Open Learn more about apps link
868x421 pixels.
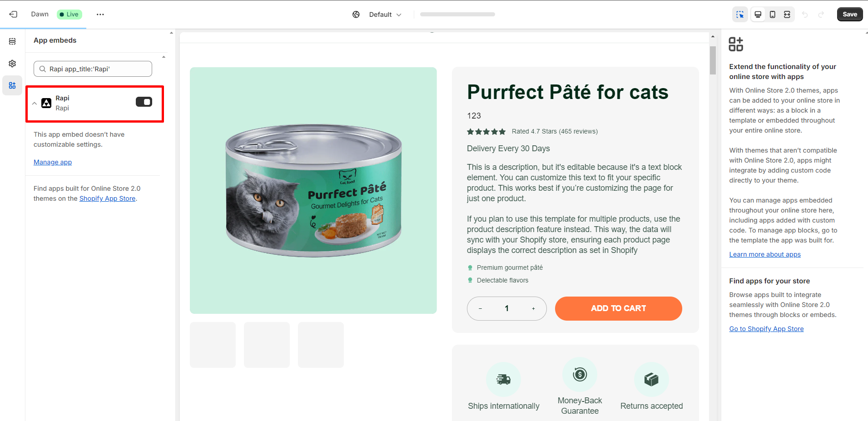[x=765, y=254]
